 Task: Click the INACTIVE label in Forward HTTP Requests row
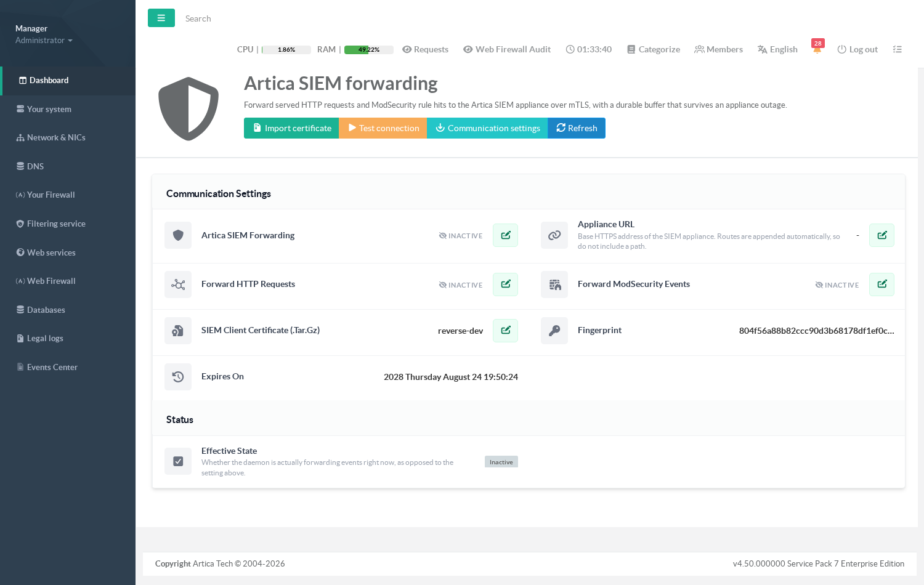(461, 285)
